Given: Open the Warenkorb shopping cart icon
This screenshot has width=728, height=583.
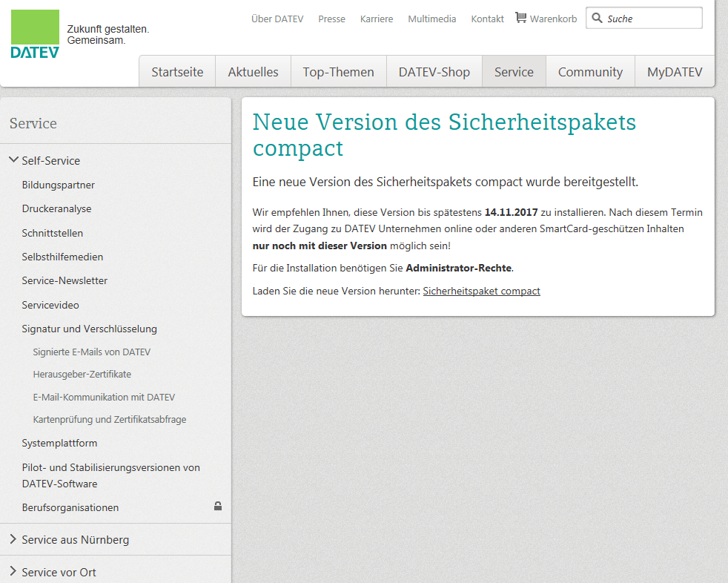Looking at the screenshot, I should (x=521, y=18).
